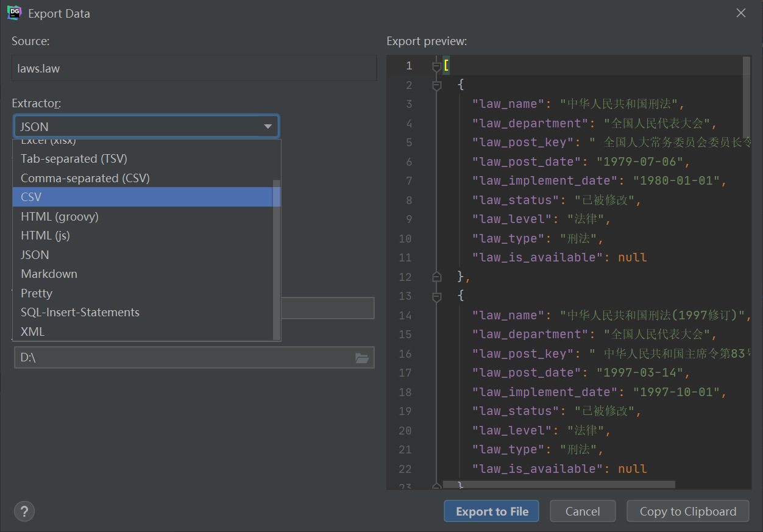
Task: Click the folder browse icon in output path
Action: (x=362, y=358)
